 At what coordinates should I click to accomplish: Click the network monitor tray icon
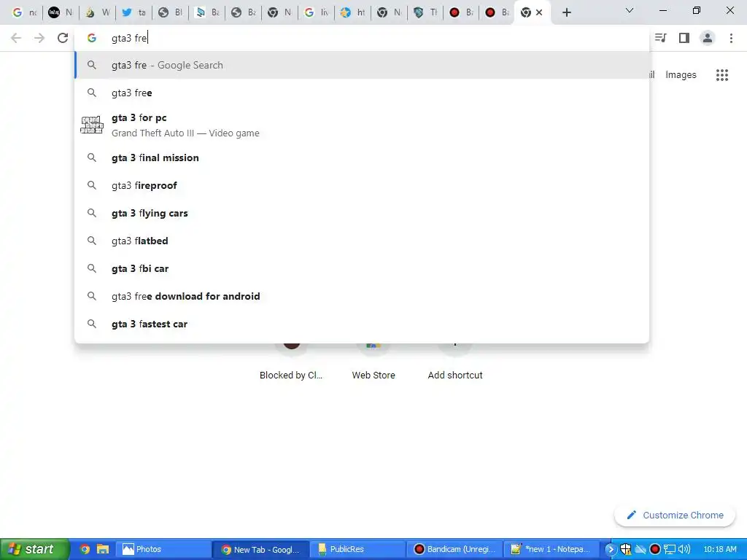pyautogui.click(x=670, y=550)
